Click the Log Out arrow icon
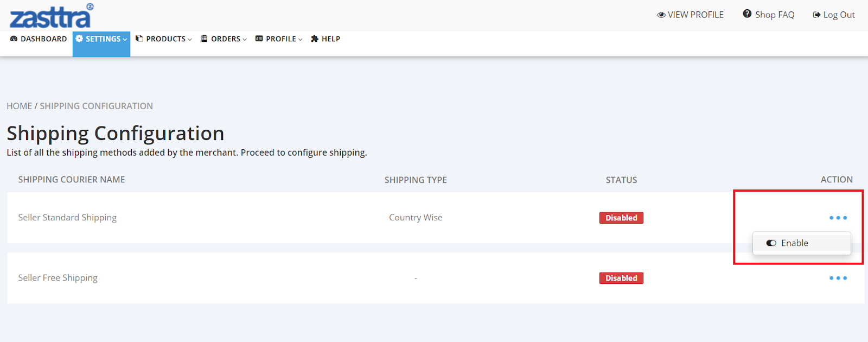Screen dimensions: 868x342 (x=816, y=15)
